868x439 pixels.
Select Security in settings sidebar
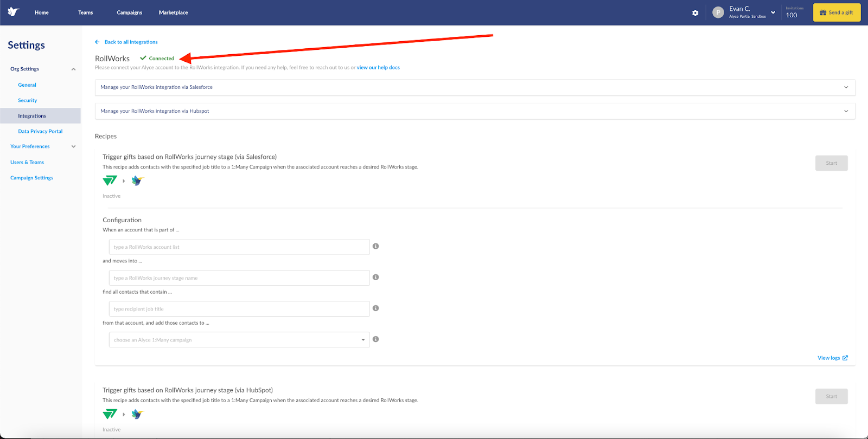click(x=28, y=100)
